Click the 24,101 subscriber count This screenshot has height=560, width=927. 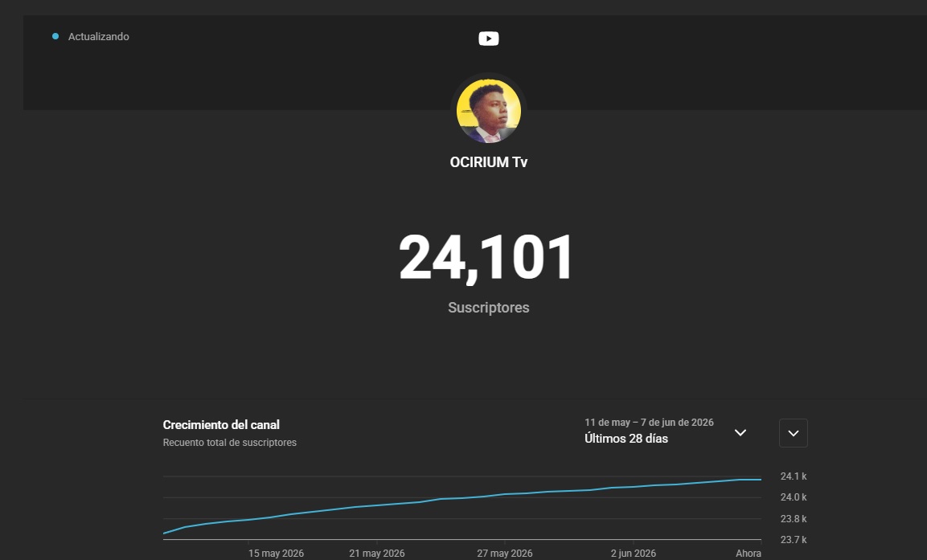[x=486, y=258]
